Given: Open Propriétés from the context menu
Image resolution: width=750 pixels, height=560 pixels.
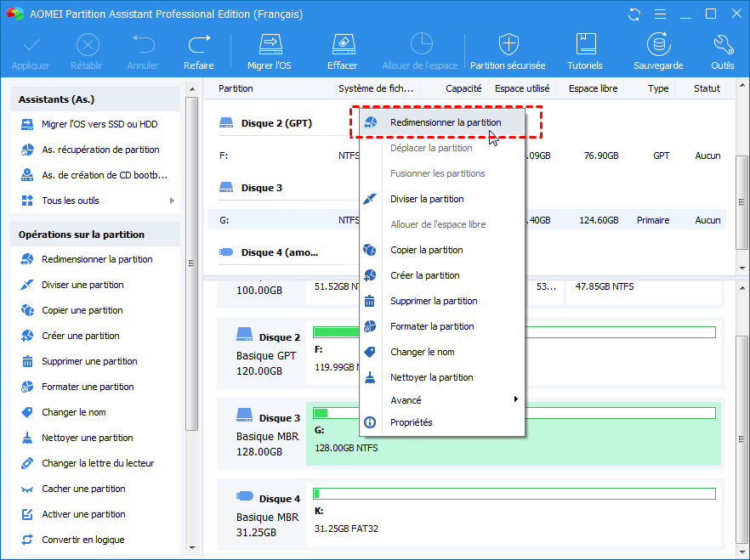Looking at the screenshot, I should click(x=442, y=422).
